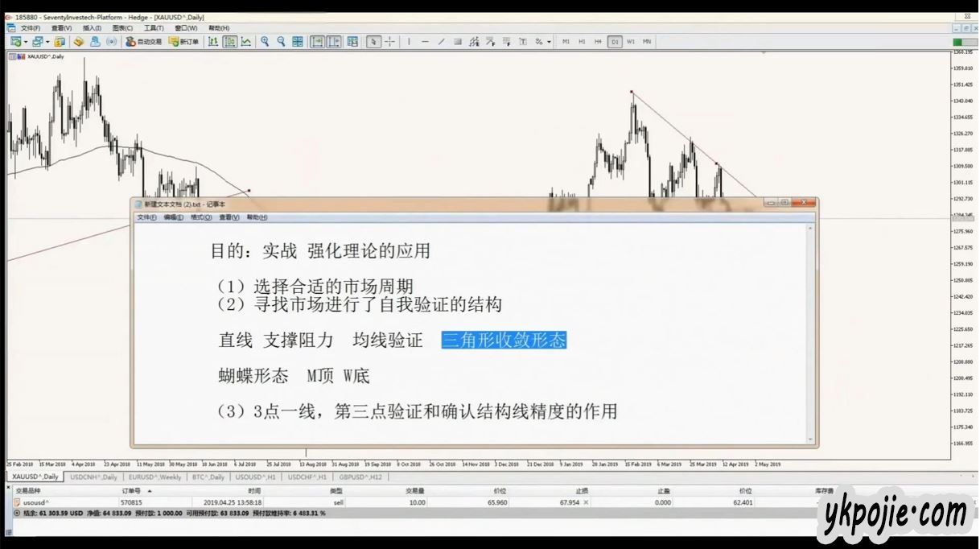Select the H4 timeframe button
The image size is (980, 549).
tap(598, 42)
